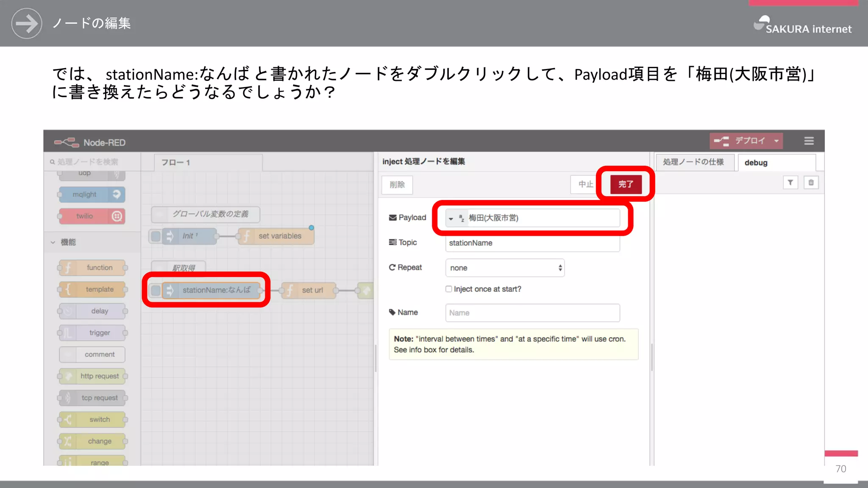
Task: Select the set variables function node
Action: 276,236
